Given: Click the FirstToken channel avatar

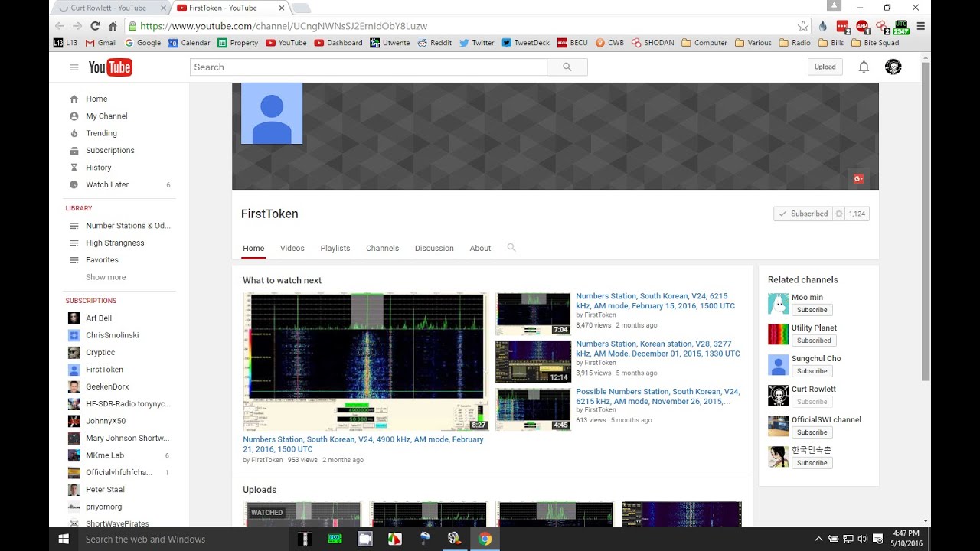Looking at the screenshot, I should 272,113.
